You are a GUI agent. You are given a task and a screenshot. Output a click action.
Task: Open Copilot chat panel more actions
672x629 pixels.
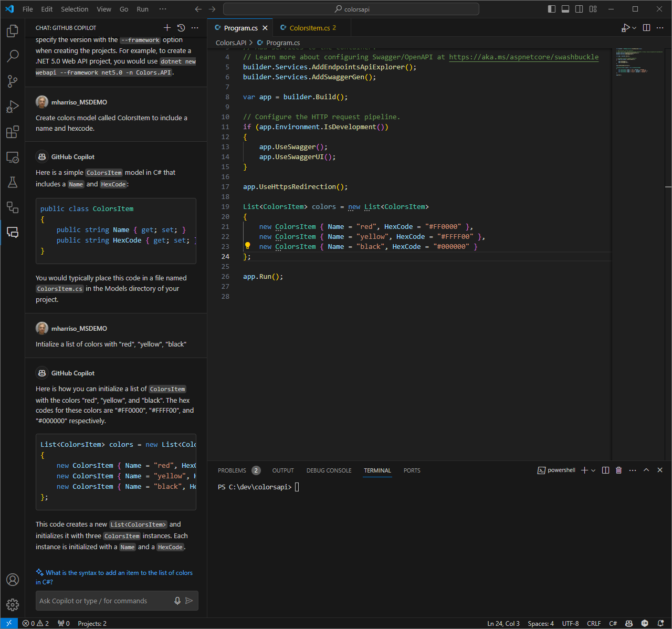pyautogui.click(x=195, y=28)
